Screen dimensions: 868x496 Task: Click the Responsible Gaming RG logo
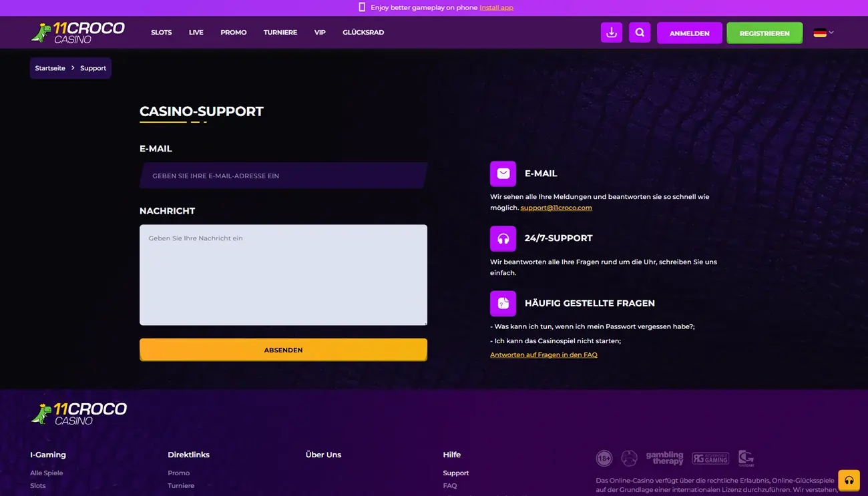710,458
